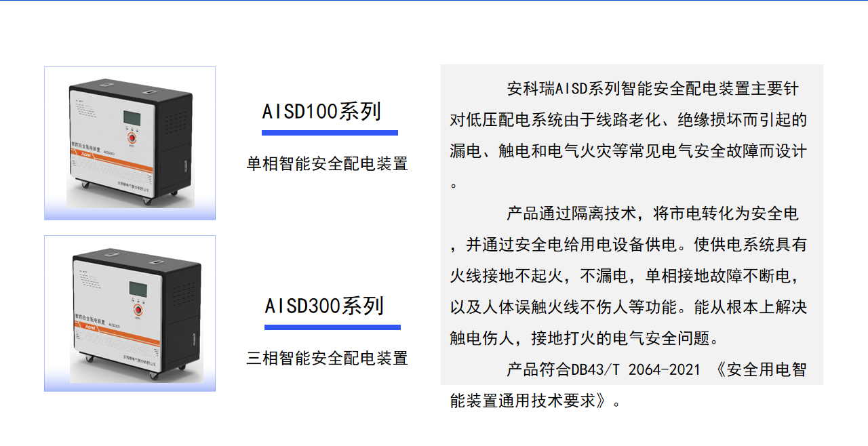868x446 pixels.
Task: Click the paragraph starting with 产品通过隔离技术
Action: [x=629, y=276]
